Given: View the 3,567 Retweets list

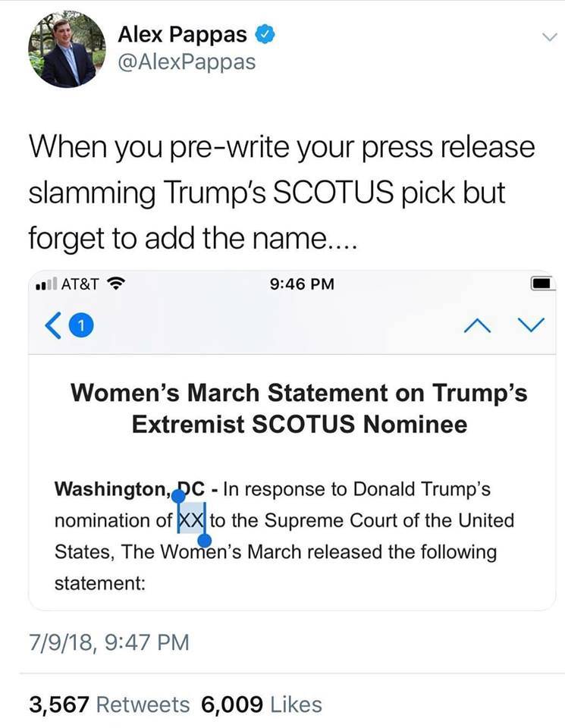Looking at the screenshot, I should point(109,704).
